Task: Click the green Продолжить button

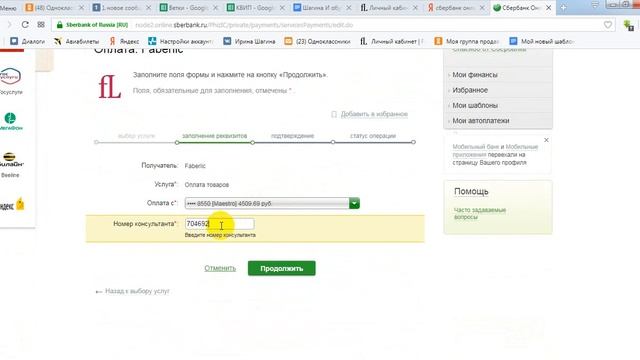Action: [x=282, y=268]
